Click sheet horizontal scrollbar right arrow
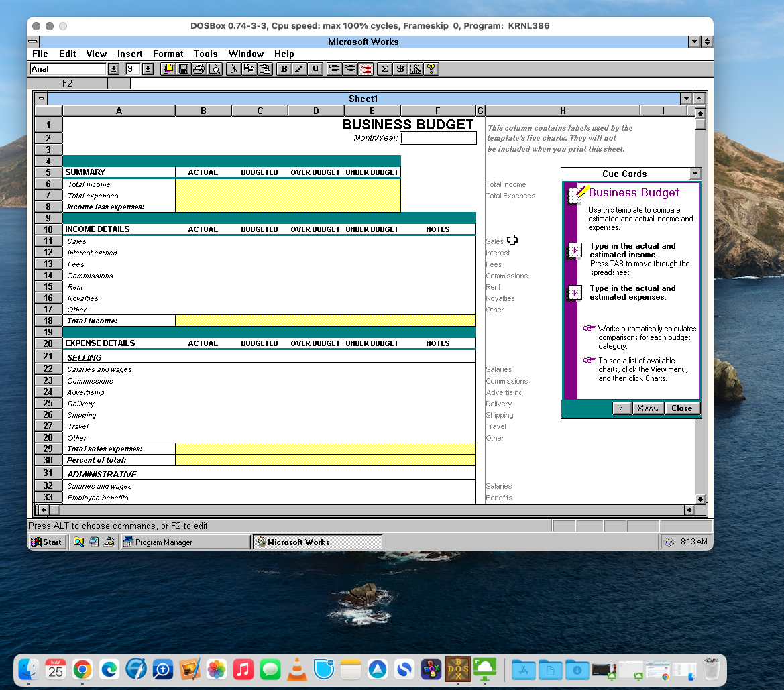The image size is (784, 690). (x=689, y=510)
